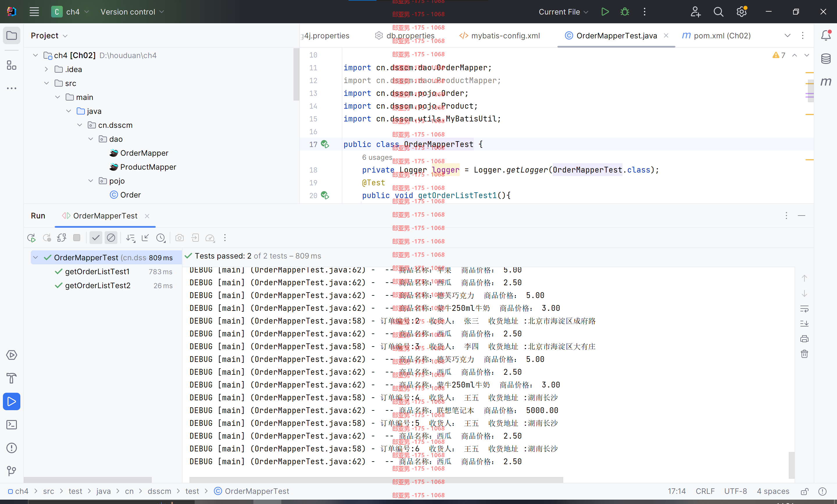
Task: Toggle scroll to end of console
Action: tap(804, 324)
